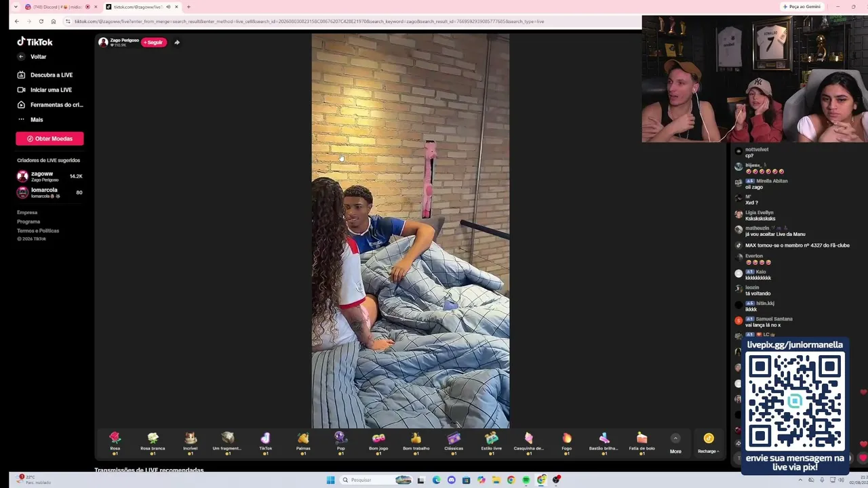Send the Fatia de bolo gift
Viewport: 868px width, 488px height.
[642, 442]
